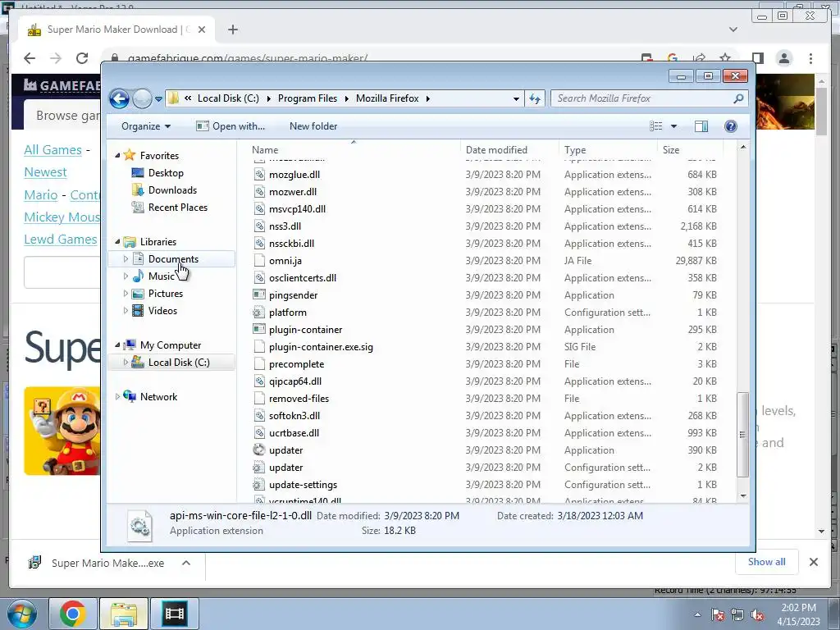Click Open with... in the toolbar
Viewport: 840px width, 630px height.
click(231, 126)
